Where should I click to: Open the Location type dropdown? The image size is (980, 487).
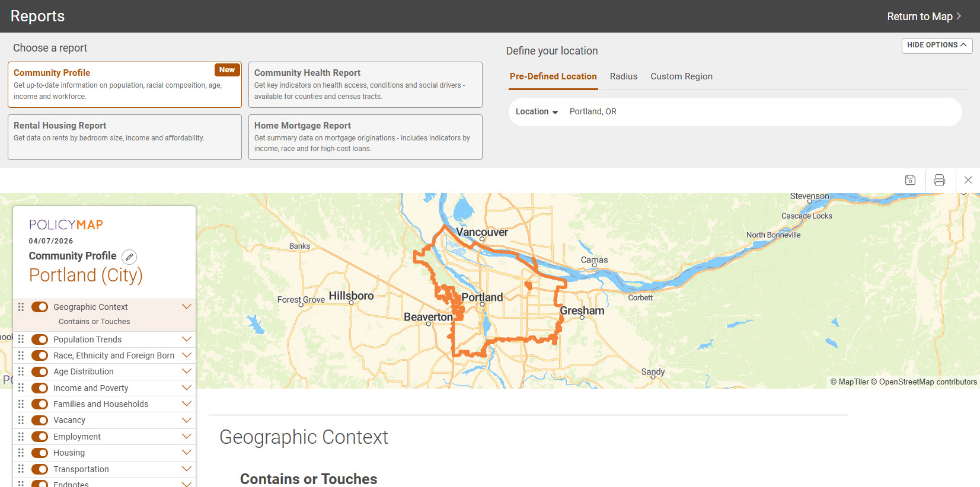[x=537, y=112]
